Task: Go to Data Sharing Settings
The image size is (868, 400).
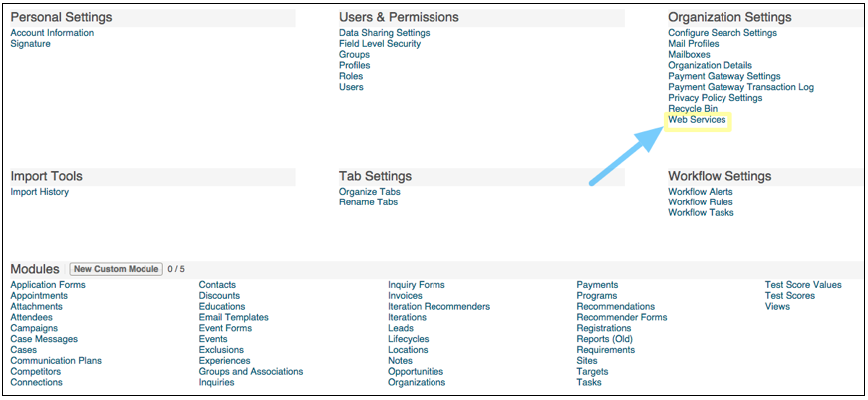Action: coord(384,33)
